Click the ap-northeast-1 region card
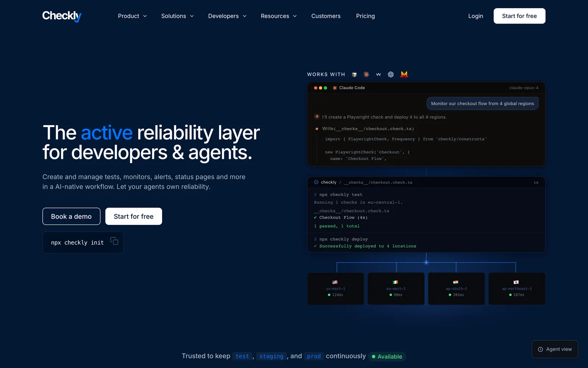 click(517, 289)
